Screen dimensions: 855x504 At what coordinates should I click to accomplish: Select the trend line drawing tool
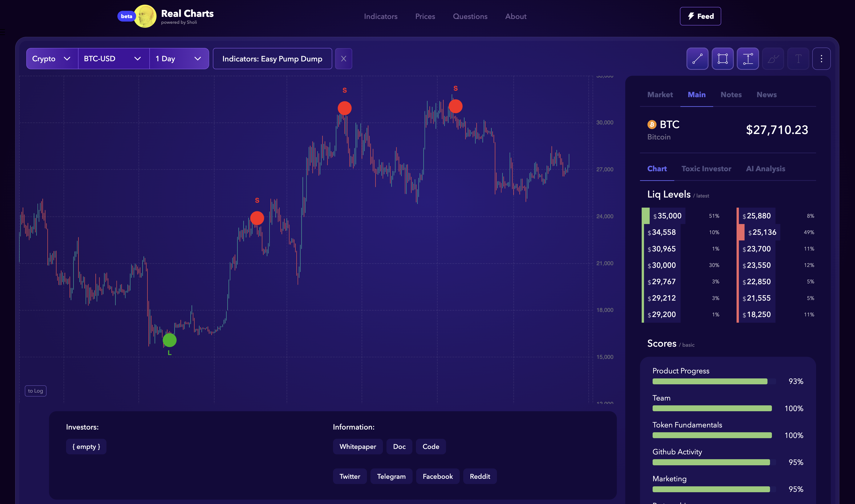point(697,59)
